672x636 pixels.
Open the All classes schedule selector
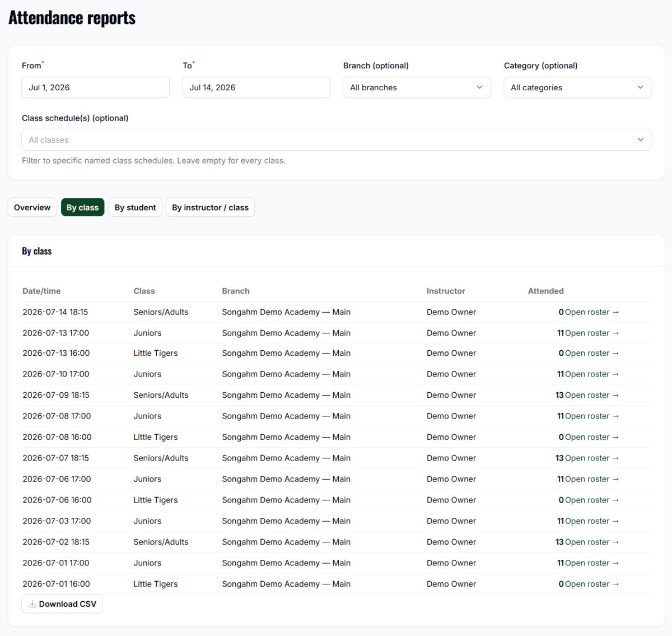[x=336, y=140]
